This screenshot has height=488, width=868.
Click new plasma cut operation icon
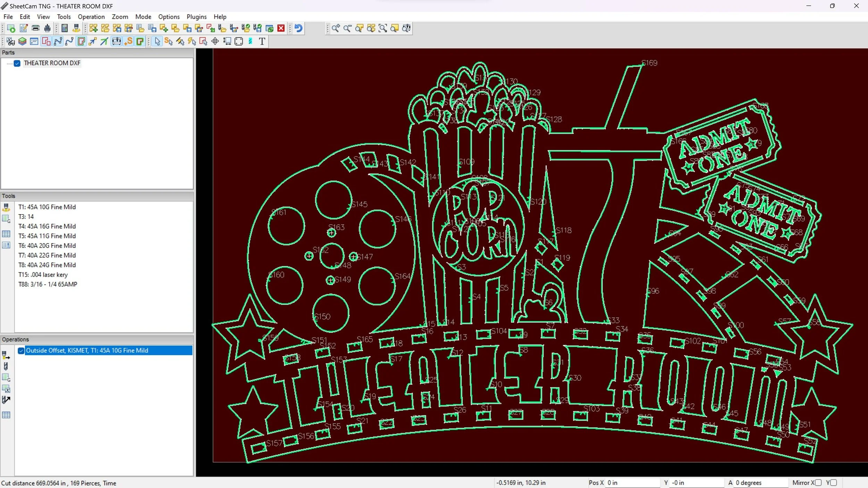pyautogui.click(x=6, y=355)
